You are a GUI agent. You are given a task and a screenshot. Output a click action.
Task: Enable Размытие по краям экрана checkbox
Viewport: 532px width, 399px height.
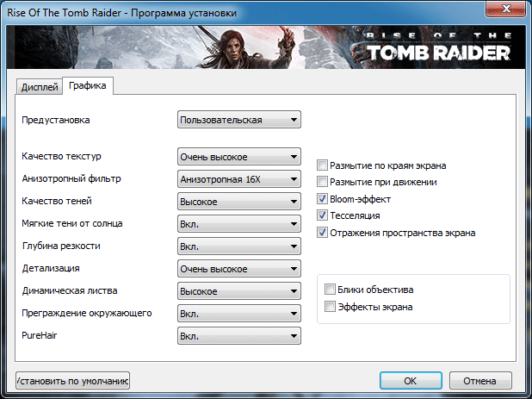[322, 165]
